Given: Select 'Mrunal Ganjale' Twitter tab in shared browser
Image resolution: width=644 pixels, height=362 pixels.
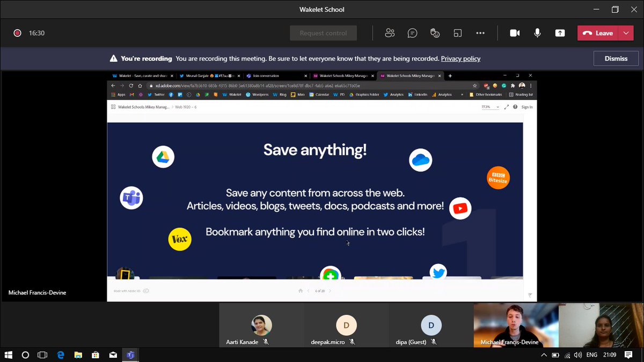Looking at the screenshot, I should click(x=209, y=76).
